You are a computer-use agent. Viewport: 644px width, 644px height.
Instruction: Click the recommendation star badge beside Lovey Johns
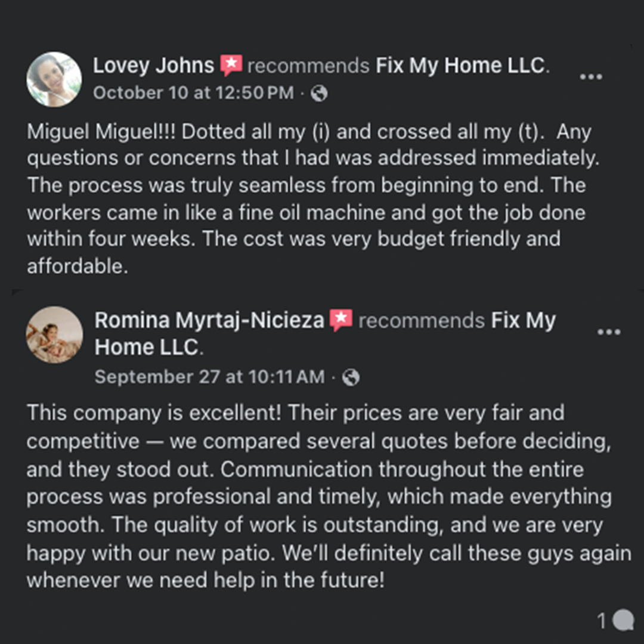click(231, 66)
